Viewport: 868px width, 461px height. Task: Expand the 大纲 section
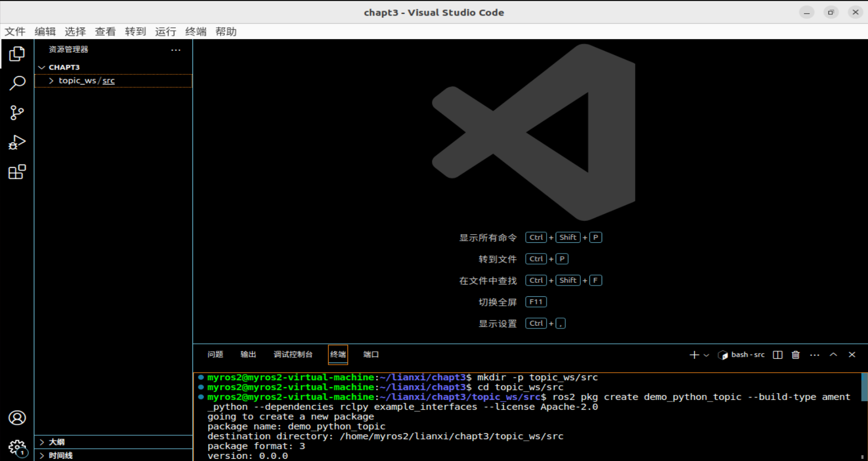pyautogui.click(x=113, y=442)
